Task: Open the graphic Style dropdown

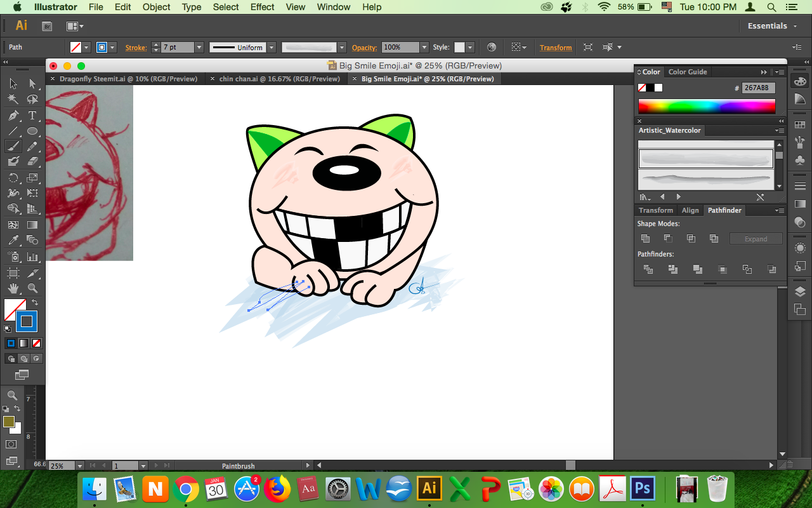Action: (470, 47)
